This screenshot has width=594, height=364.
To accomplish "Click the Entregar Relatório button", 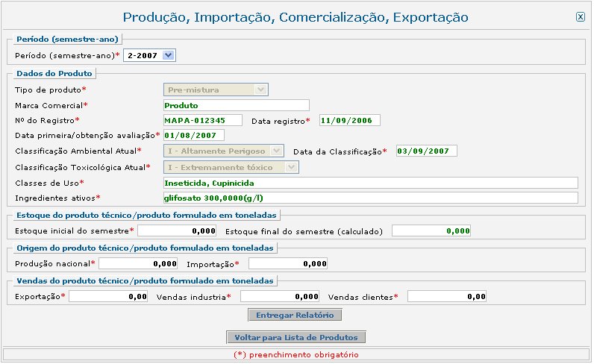I will click(294, 315).
